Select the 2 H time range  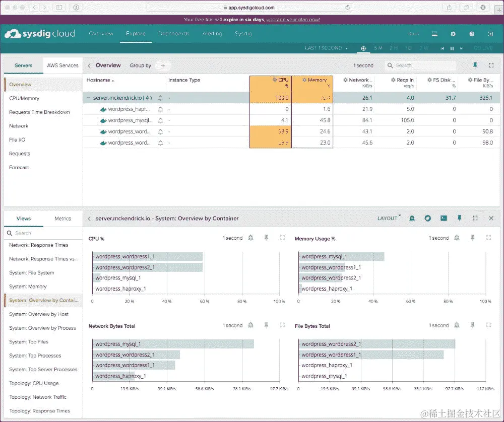coord(394,48)
